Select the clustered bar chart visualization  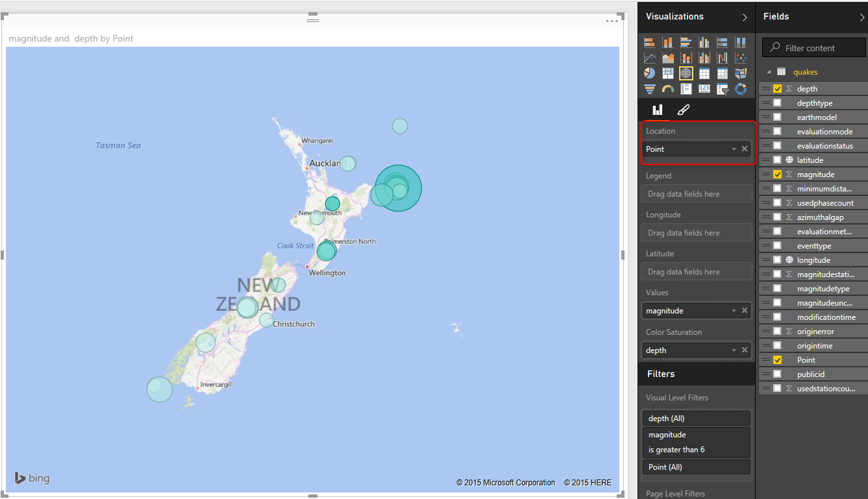point(686,42)
